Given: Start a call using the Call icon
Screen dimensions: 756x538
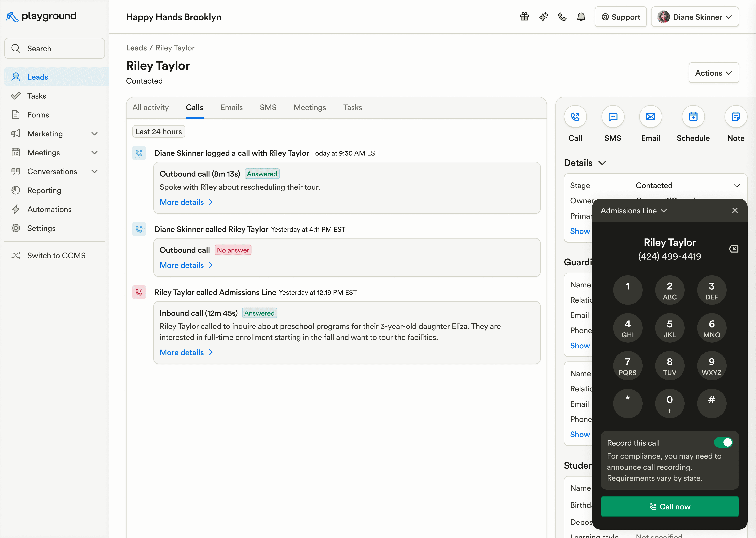Looking at the screenshot, I should [575, 117].
